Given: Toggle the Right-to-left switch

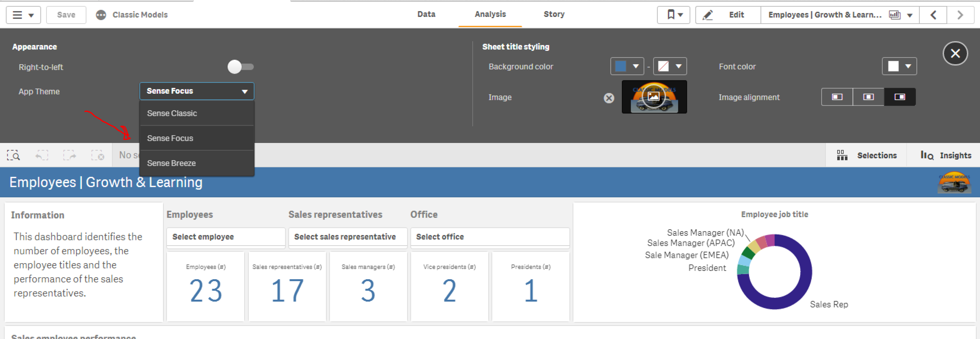Looking at the screenshot, I should click(241, 67).
